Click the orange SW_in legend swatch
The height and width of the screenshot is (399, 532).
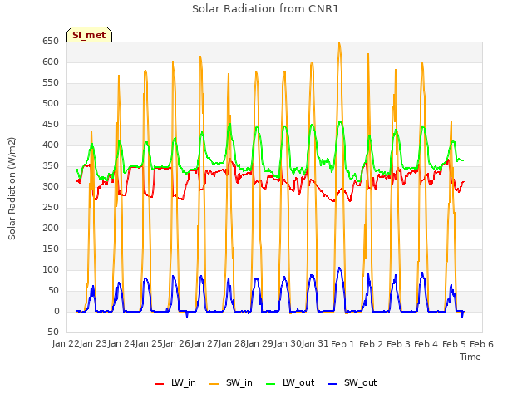click(x=214, y=383)
